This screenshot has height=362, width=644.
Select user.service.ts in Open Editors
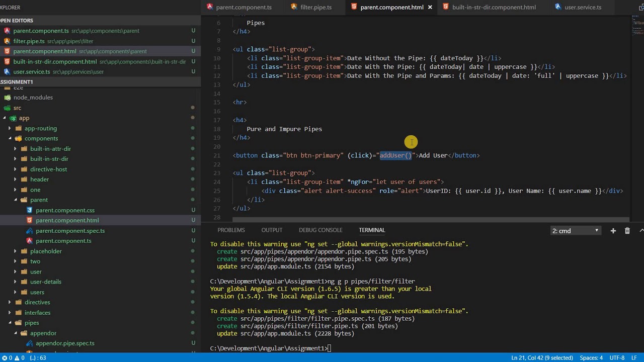pyautogui.click(x=32, y=72)
